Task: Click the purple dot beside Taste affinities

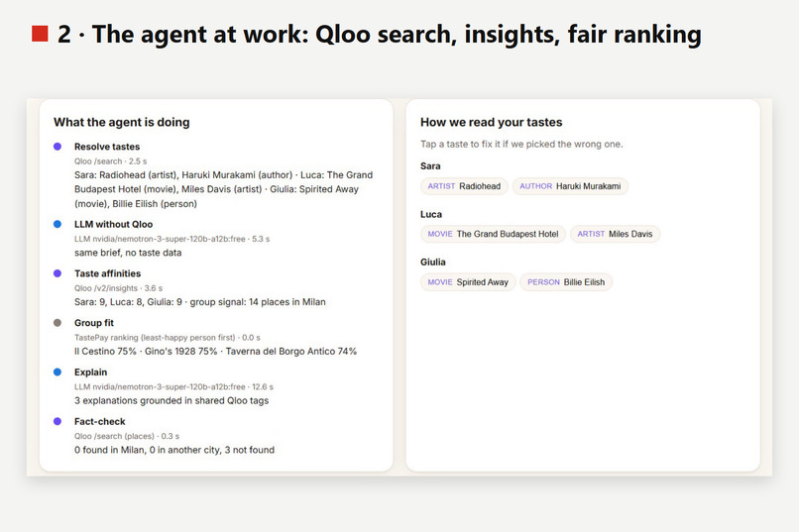Action: tap(57, 273)
